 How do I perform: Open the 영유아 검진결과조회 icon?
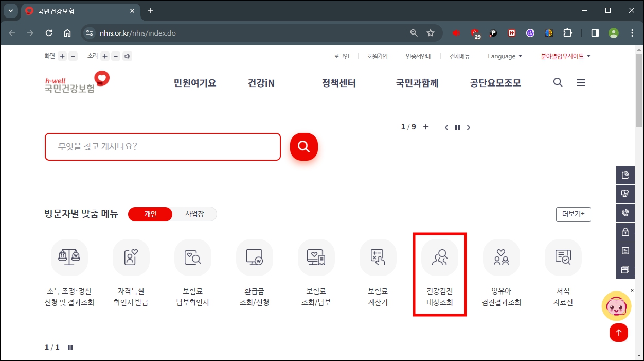(x=502, y=257)
